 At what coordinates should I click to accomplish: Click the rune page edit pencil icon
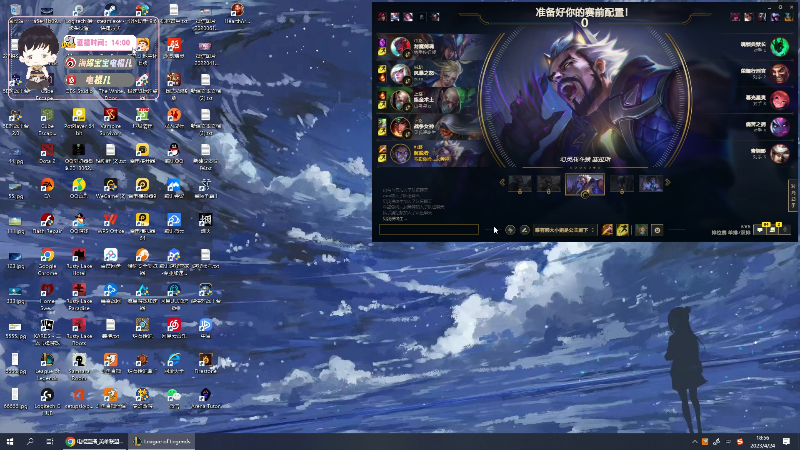tap(524, 230)
